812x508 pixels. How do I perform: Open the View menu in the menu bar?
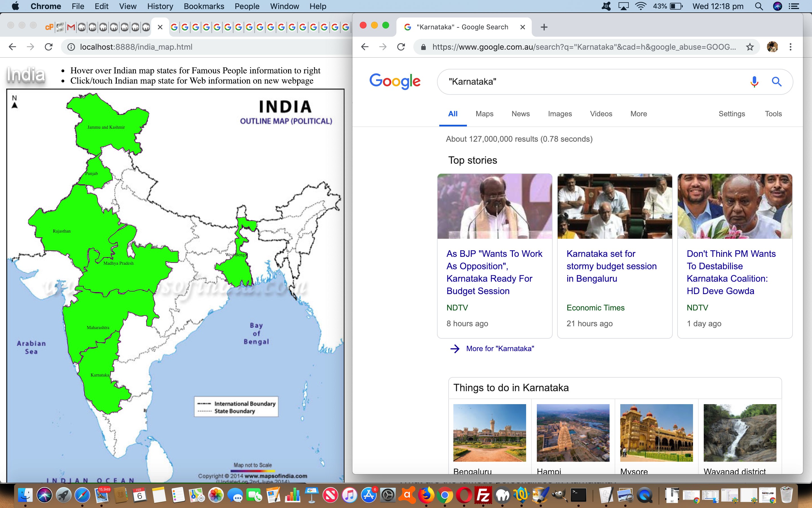point(128,6)
